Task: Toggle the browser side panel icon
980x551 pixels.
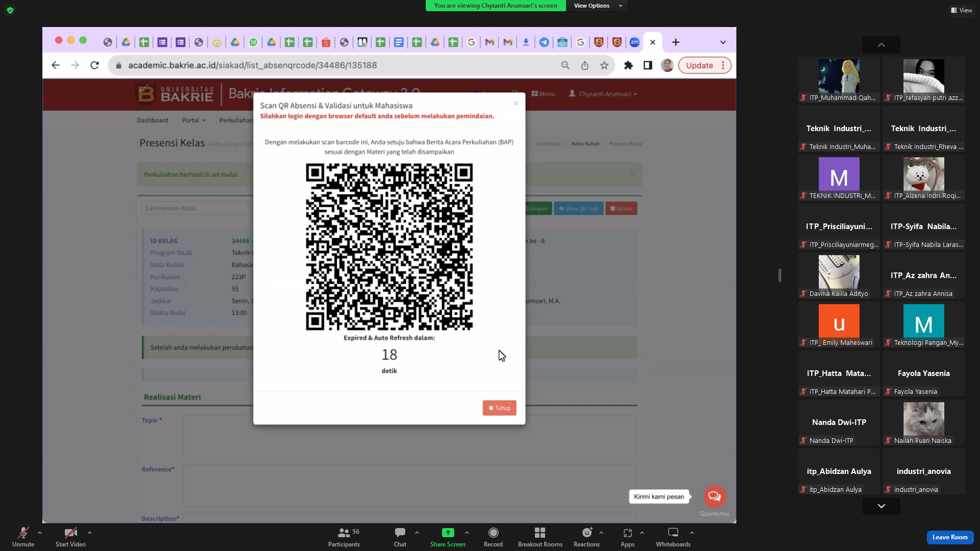Action: (x=648, y=65)
